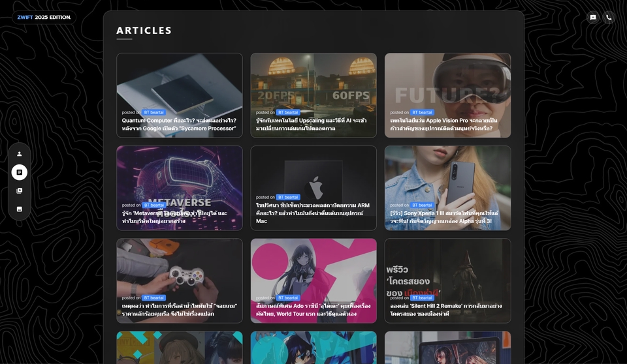627x364 pixels.
Task: Click author tag on Upscaling card
Action: click(288, 112)
